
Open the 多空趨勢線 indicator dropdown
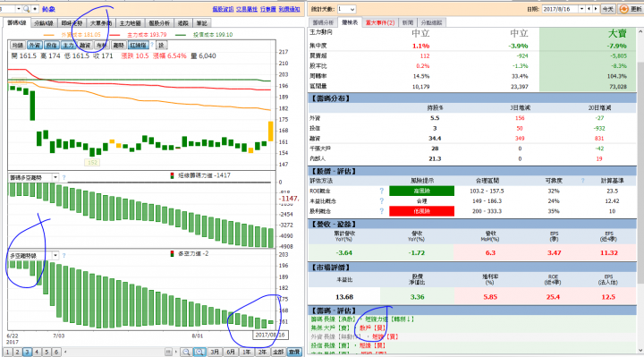(55, 256)
